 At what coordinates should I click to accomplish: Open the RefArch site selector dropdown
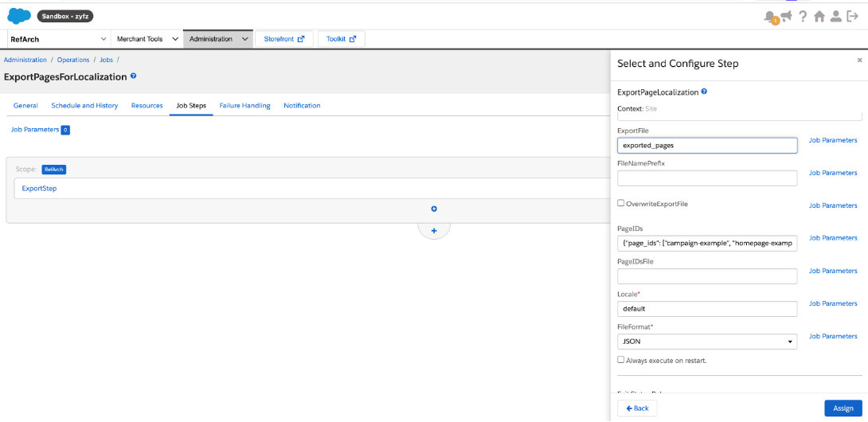[x=58, y=39]
